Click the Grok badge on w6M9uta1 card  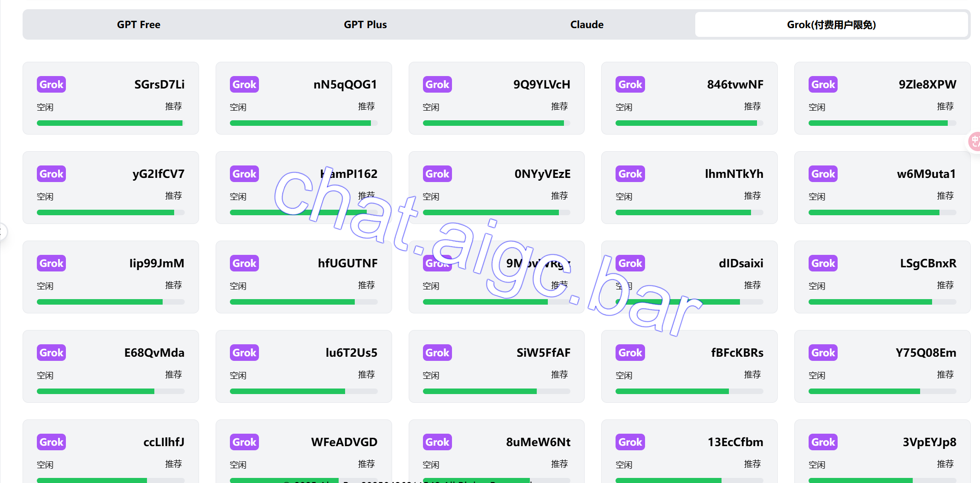[823, 174]
